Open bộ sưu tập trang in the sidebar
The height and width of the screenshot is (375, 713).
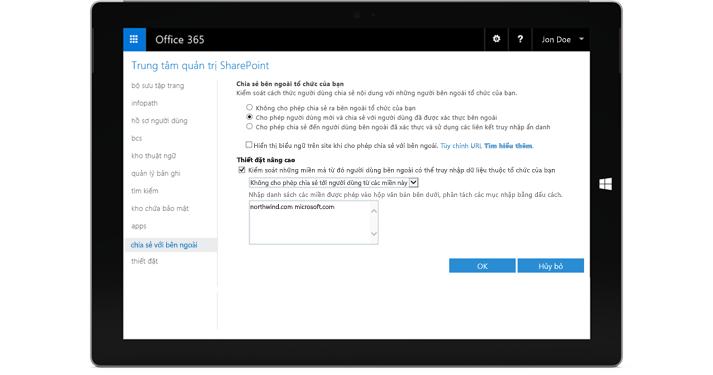click(158, 85)
